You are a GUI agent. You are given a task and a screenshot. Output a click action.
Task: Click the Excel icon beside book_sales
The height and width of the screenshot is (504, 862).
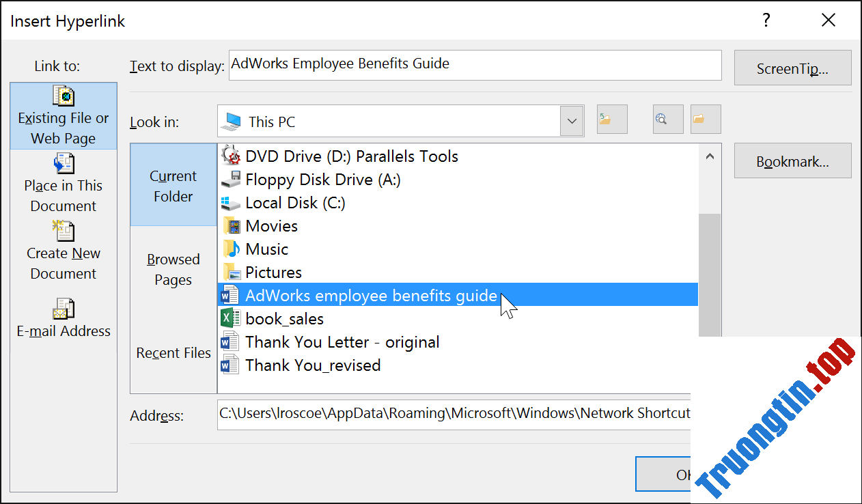pyautogui.click(x=230, y=318)
